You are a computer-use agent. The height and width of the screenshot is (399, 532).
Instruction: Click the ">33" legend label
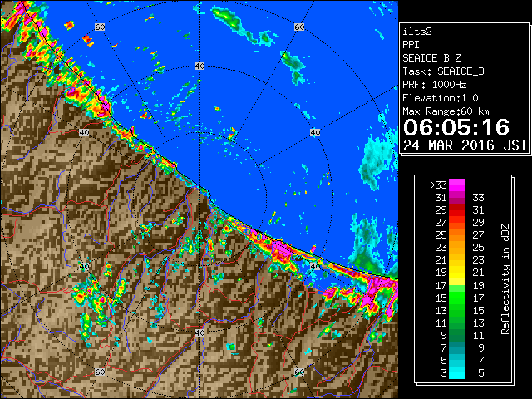[438, 185]
